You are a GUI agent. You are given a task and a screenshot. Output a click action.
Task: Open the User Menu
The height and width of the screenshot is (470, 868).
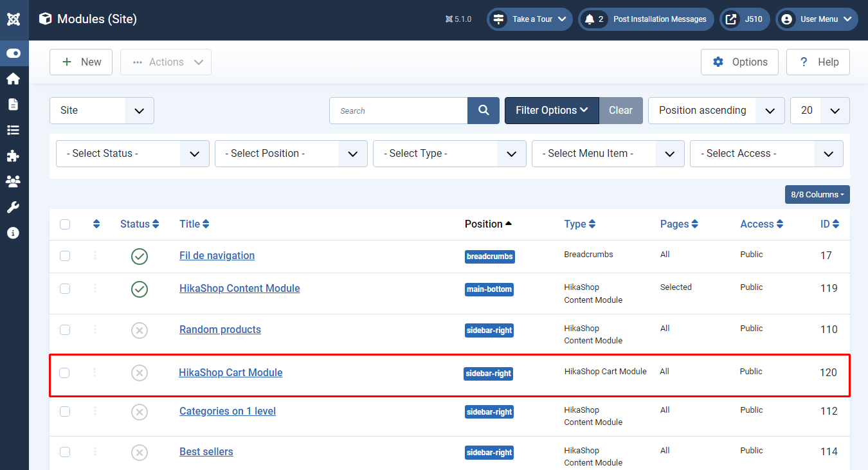pyautogui.click(x=817, y=19)
